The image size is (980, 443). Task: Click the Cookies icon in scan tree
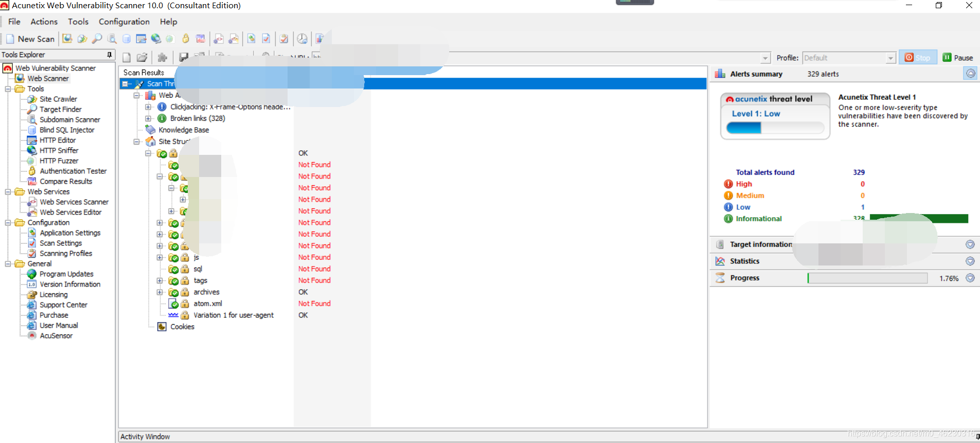click(x=162, y=327)
